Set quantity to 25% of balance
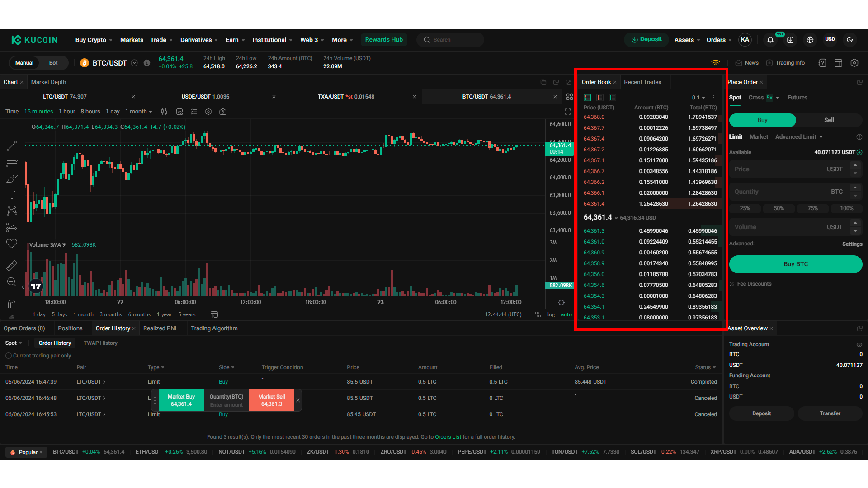The width and height of the screenshot is (868, 488). pos(745,209)
